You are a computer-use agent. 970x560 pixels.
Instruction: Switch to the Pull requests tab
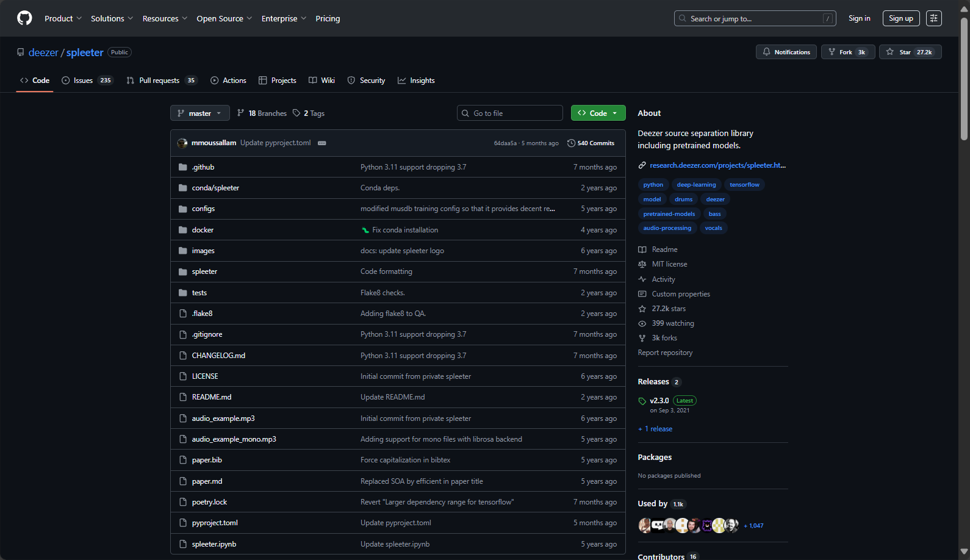(x=162, y=81)
